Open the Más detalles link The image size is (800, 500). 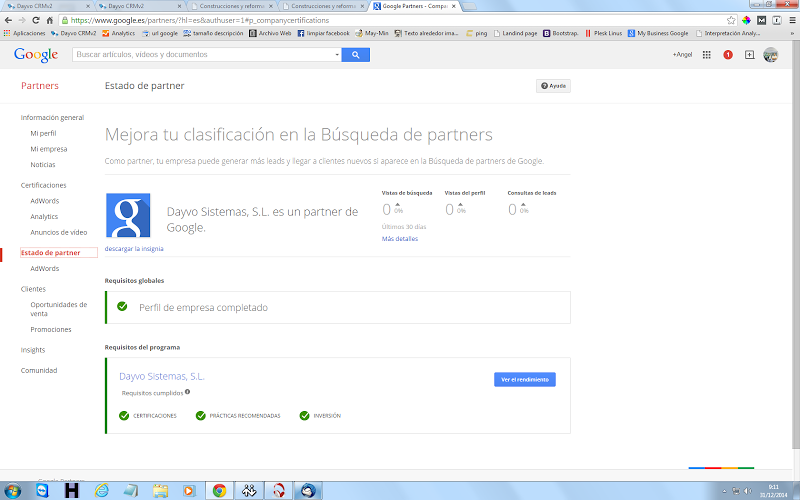pos(400,239)
